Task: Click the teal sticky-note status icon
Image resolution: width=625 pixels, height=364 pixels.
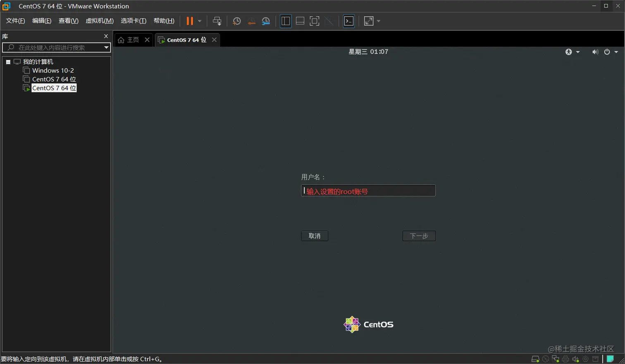Action: pos(610,359)
